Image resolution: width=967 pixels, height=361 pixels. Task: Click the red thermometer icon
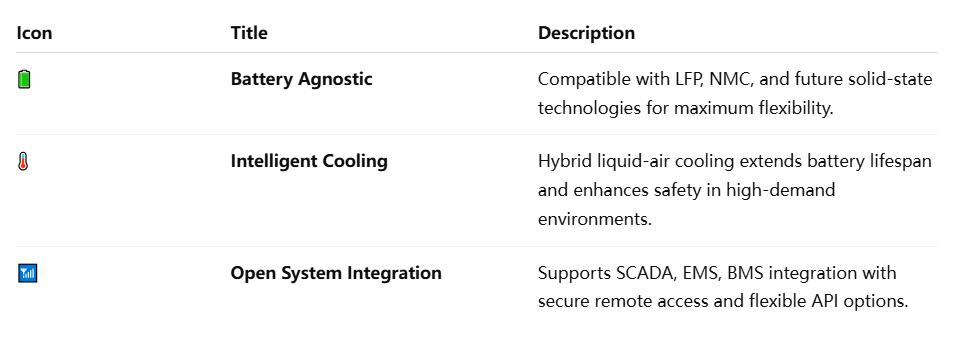[23, 162]
